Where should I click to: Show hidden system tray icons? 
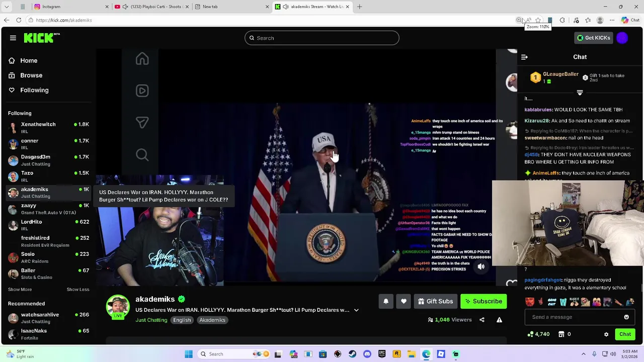click(584, 354)
